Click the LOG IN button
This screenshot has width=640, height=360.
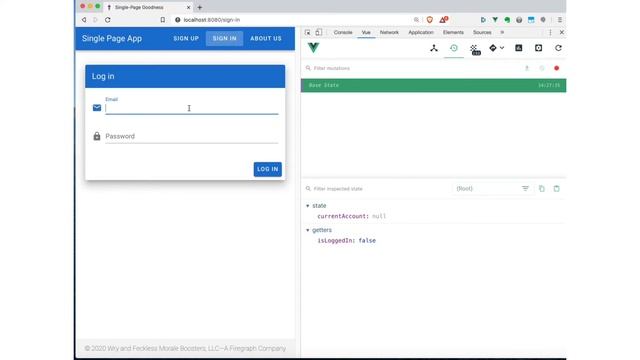click(267, 169)
